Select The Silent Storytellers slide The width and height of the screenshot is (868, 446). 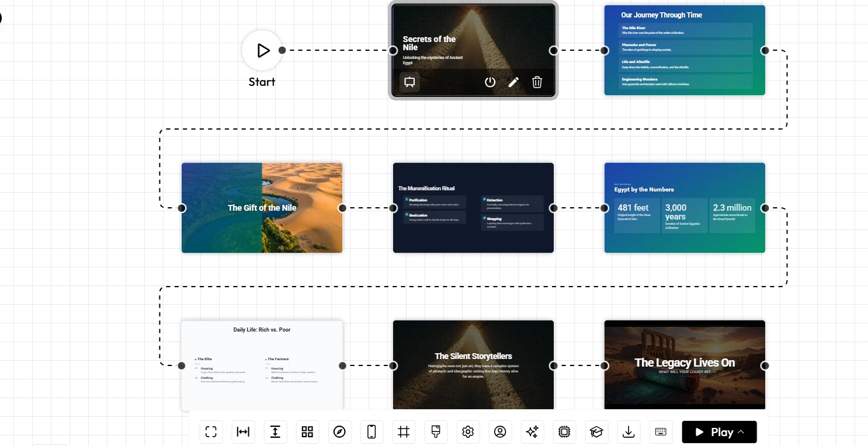point(473,365)
